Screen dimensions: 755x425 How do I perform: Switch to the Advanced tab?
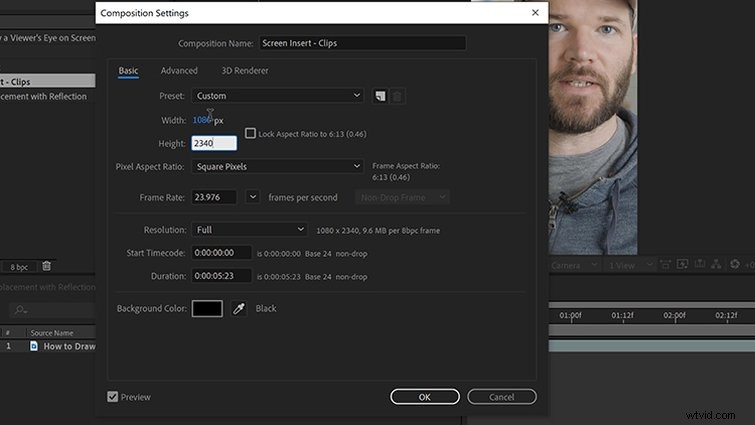tap(179, 70)
